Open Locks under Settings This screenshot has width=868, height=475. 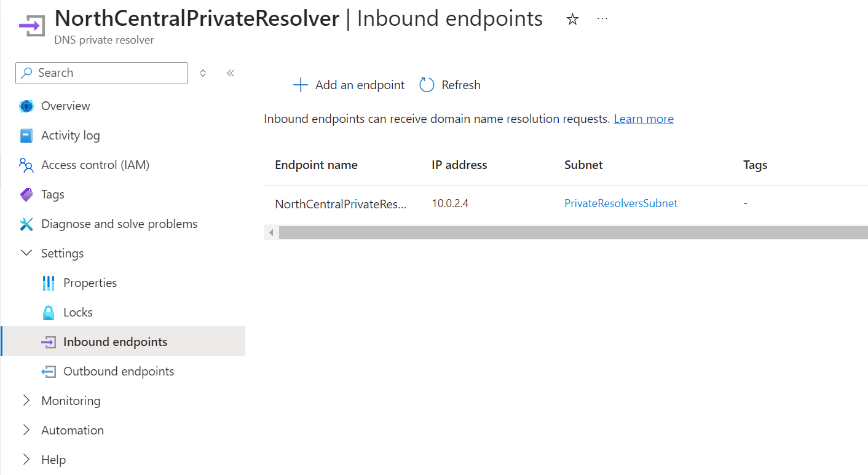click(78, 312)
